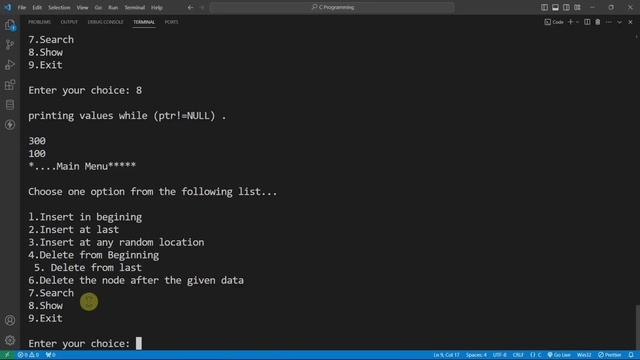Select language mode C in status bar
Screen dimensions: 640x360
coord(536,355)
